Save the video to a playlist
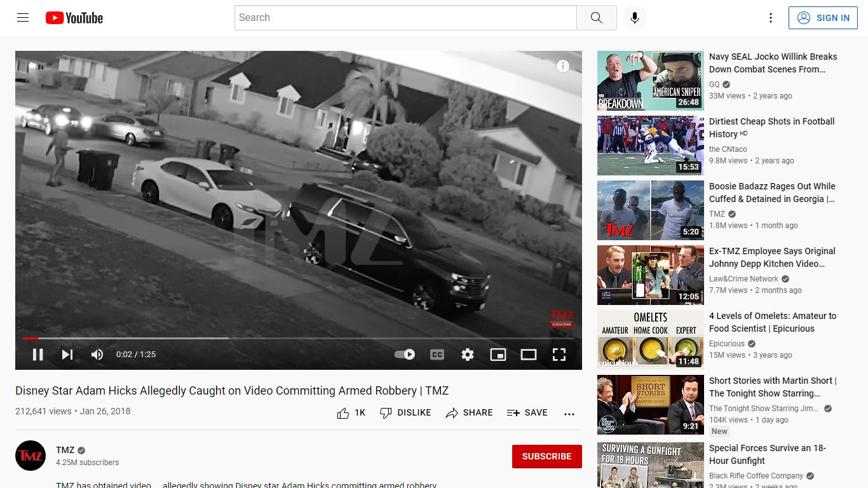Image resolution: width=868 pixels, height=488 pixels. point(527,413)
